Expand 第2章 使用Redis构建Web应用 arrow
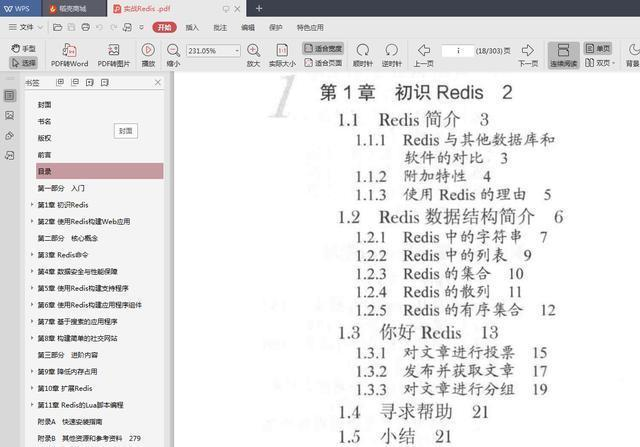This screenshot has width=640, height=447. pyautogui.click(x=32, y=221)
